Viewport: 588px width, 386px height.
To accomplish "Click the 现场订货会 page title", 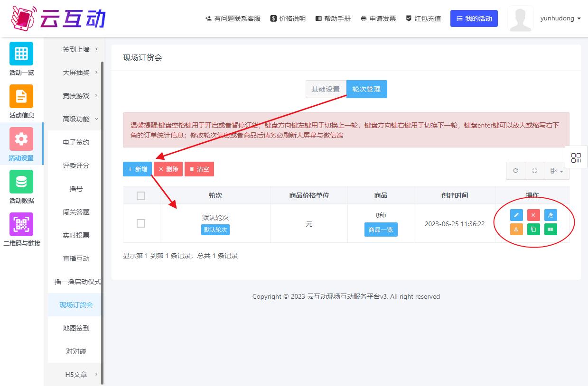I will pyautogui.click(x=142, y=58).
